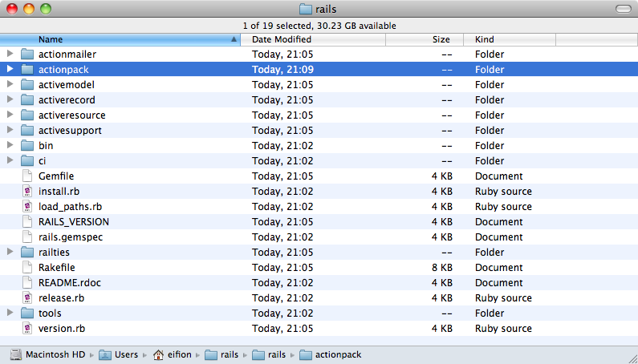
Task: Expand the activemodel folder
Action: pos(10,84)
